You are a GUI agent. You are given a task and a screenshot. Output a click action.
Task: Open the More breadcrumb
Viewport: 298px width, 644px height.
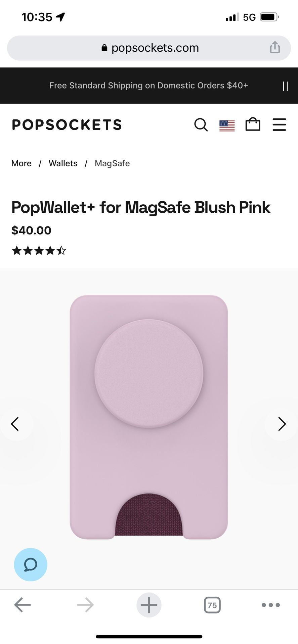[x=22, y=163]
